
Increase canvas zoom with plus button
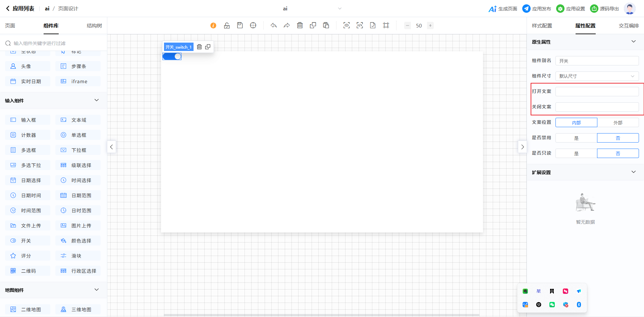click(x=430, y=25)
